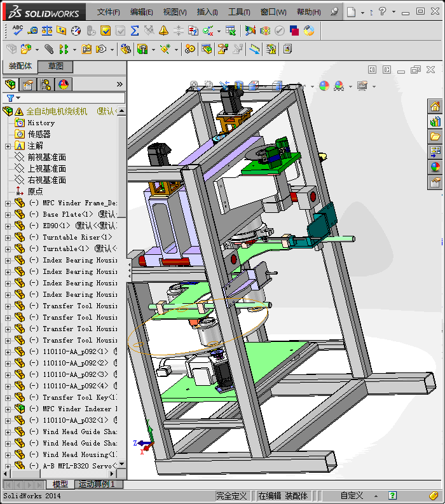Open AssemblyXpert warning icon
445x504 pixels.
point(271,49)
